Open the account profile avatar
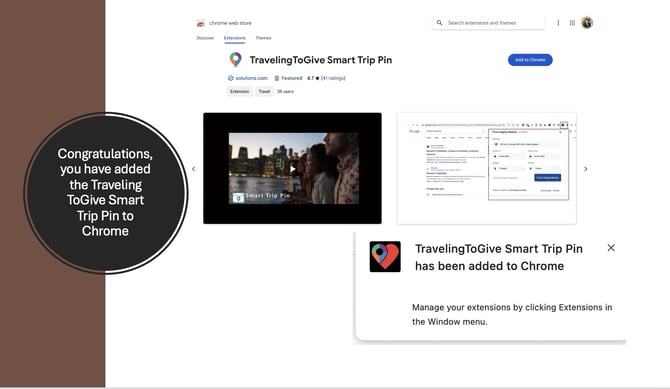The image size is (670, 389). point(587,23)
